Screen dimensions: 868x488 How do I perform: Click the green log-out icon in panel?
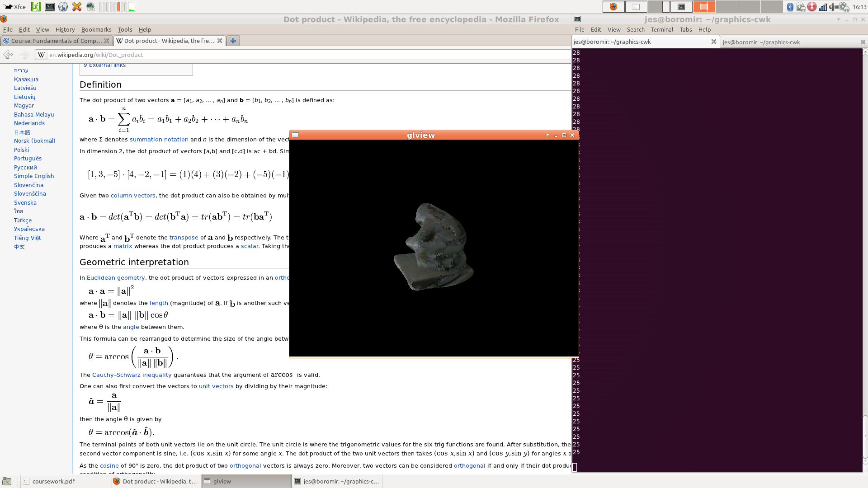(x=36, y=7)
